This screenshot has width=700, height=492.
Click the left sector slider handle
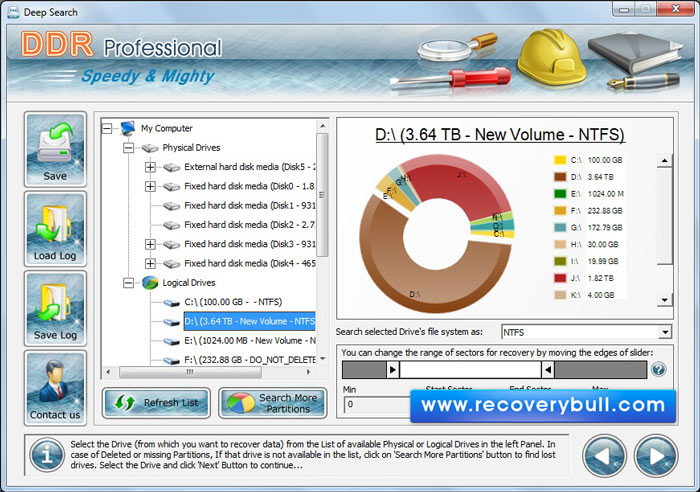tap(392, 370)
